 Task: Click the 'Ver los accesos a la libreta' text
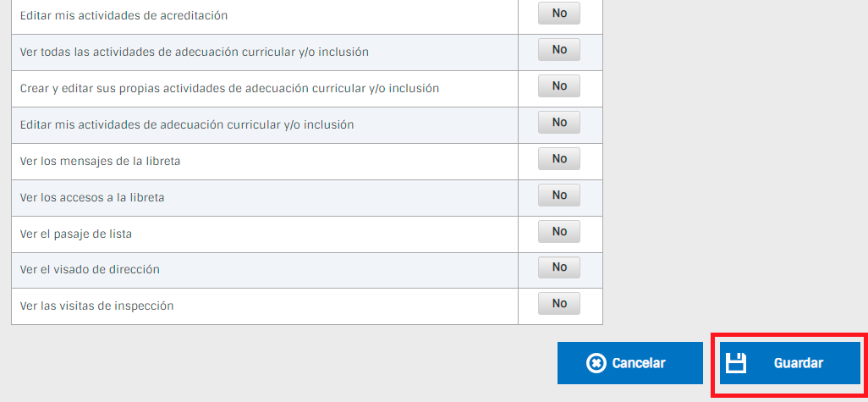coord(92,198)
